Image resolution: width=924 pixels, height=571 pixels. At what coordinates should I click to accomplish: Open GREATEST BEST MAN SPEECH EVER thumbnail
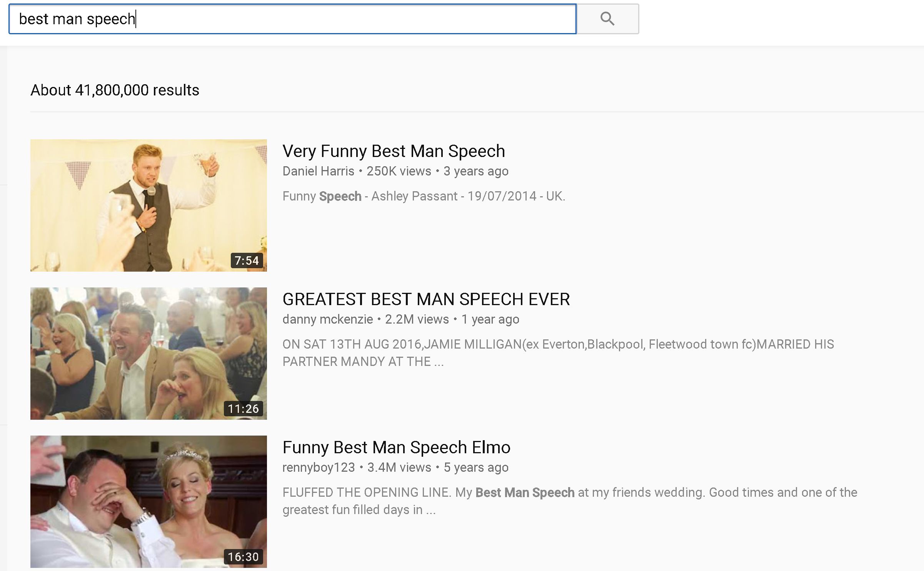coord(148,353)
